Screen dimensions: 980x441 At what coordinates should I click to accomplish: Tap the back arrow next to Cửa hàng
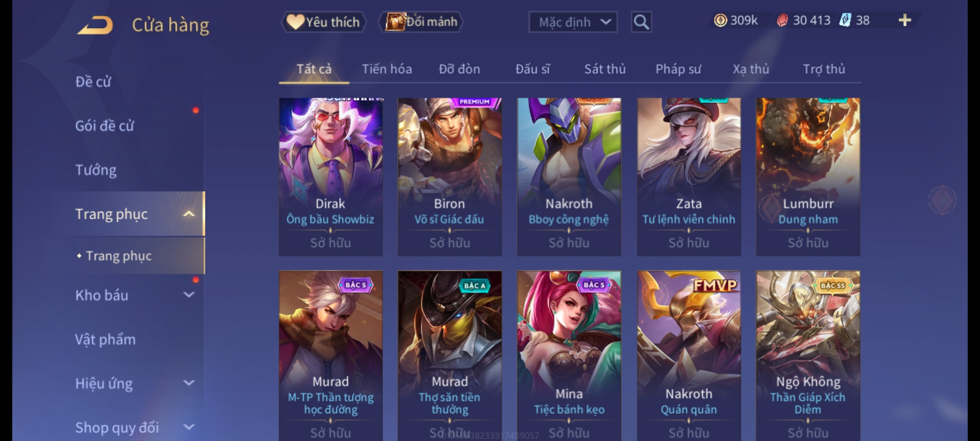point(95,25)
